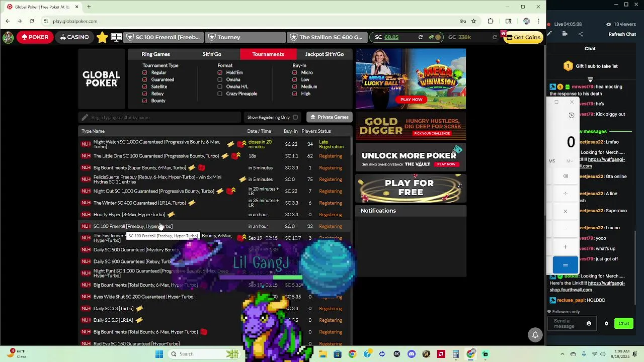644x362 pixels.
Task: Send message with green Chat button
Action: click(x=624, y=324)
